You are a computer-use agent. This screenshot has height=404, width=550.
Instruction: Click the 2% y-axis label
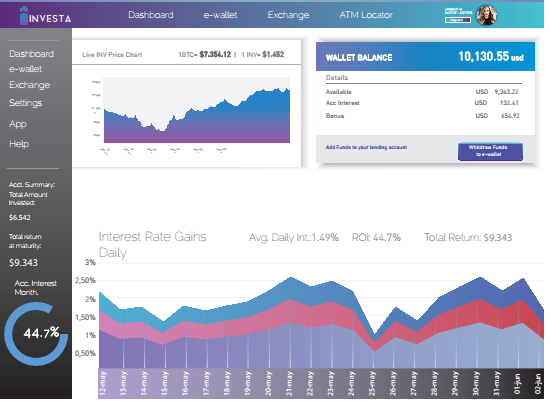click(x=90, y=299)
